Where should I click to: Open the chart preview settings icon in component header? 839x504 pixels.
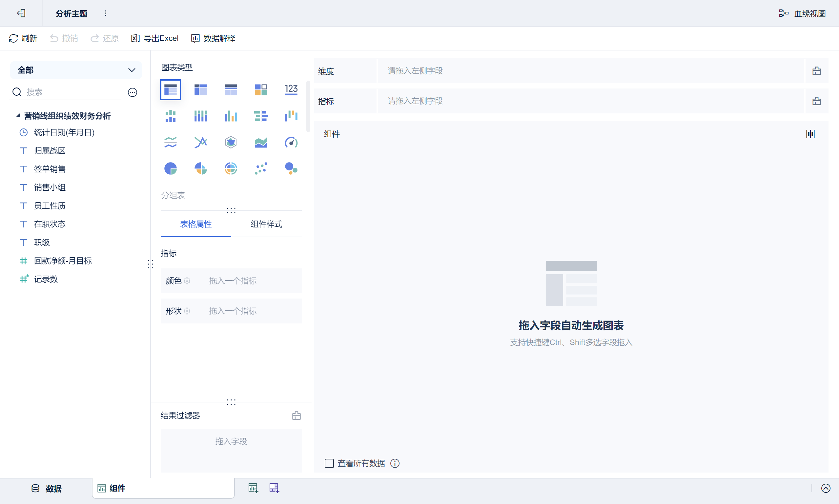(x=810, y=134)
